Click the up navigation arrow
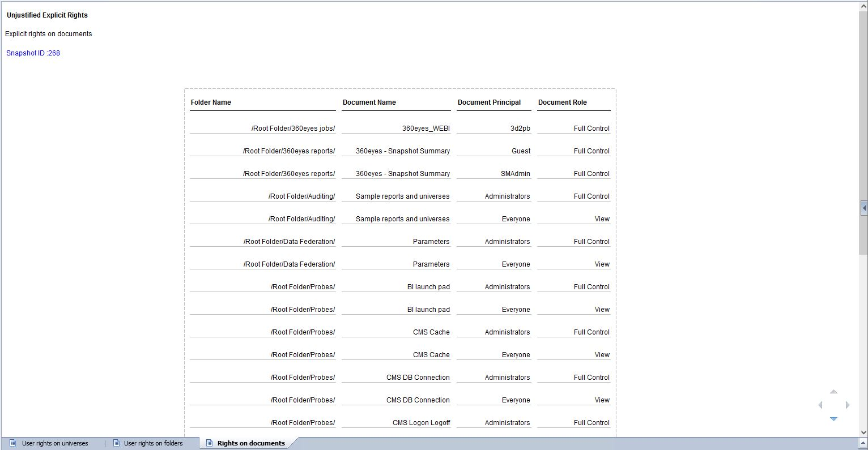 (x=833, y=391)
